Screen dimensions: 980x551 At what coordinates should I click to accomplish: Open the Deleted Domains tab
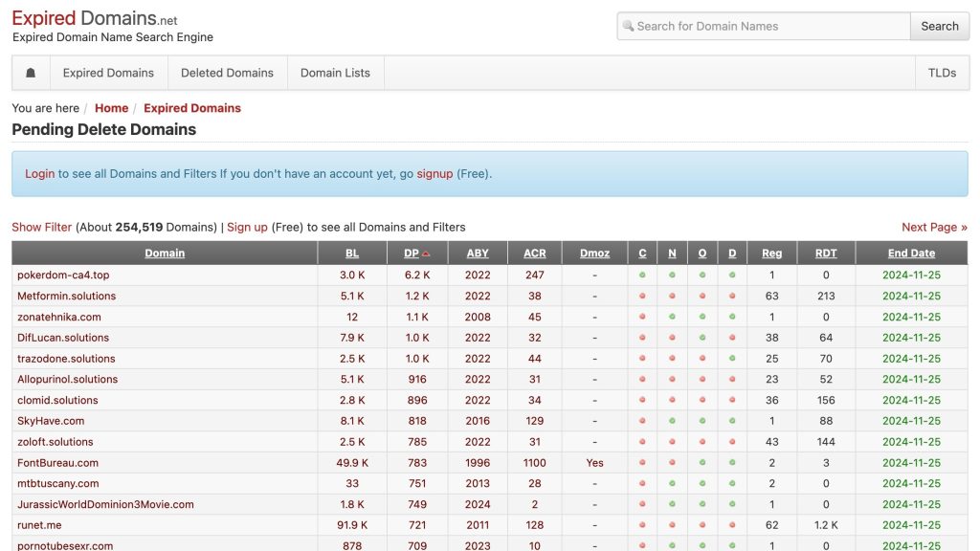click(227, 73)
